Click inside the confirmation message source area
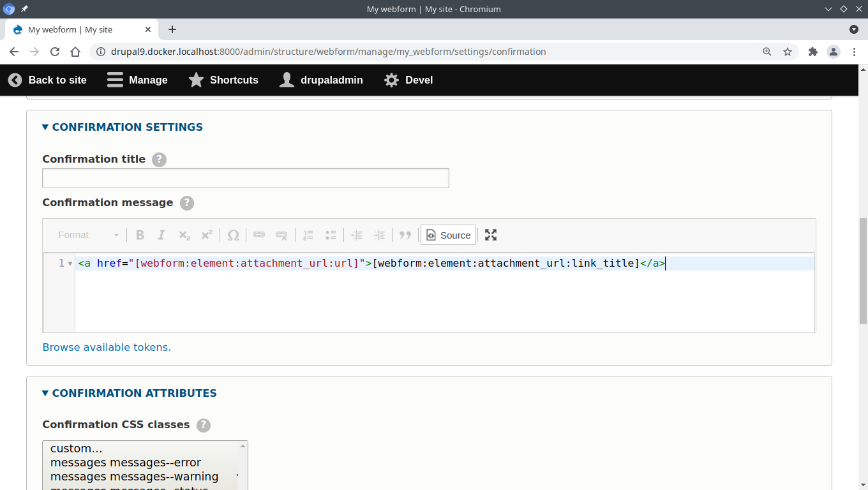 pos(445,293)
